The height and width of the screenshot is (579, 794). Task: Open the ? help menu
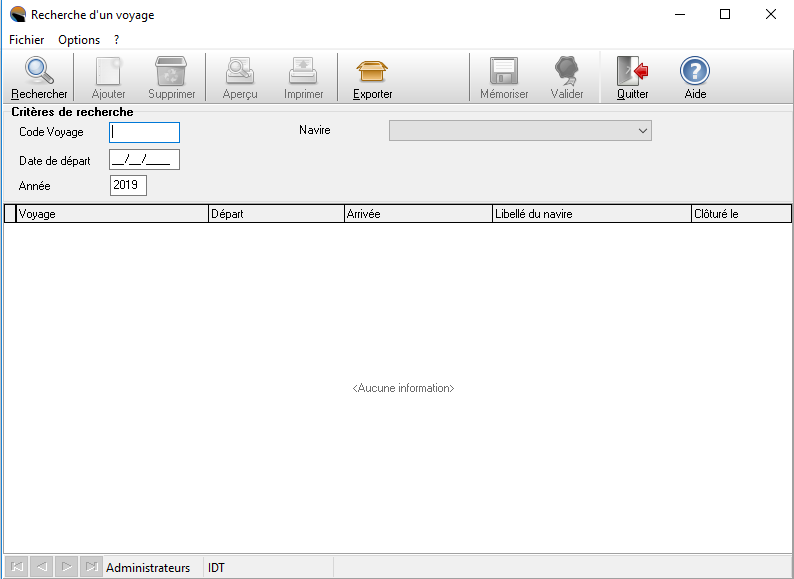pyautogui.click(x=117, y=40)
